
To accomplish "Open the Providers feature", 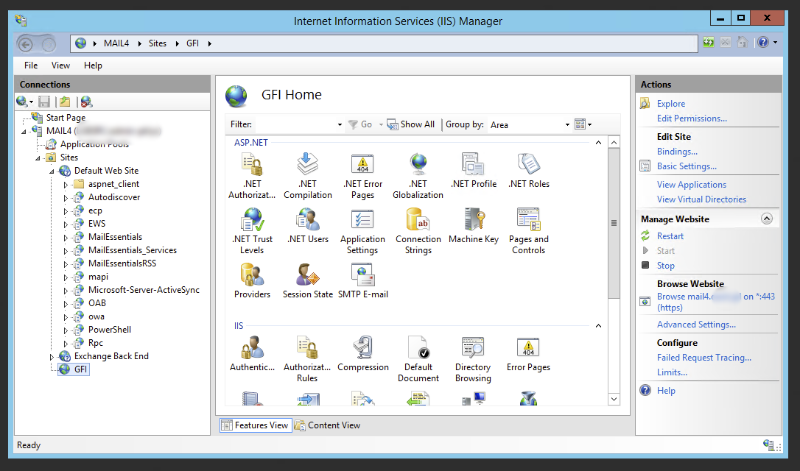I will click(252, 281).
